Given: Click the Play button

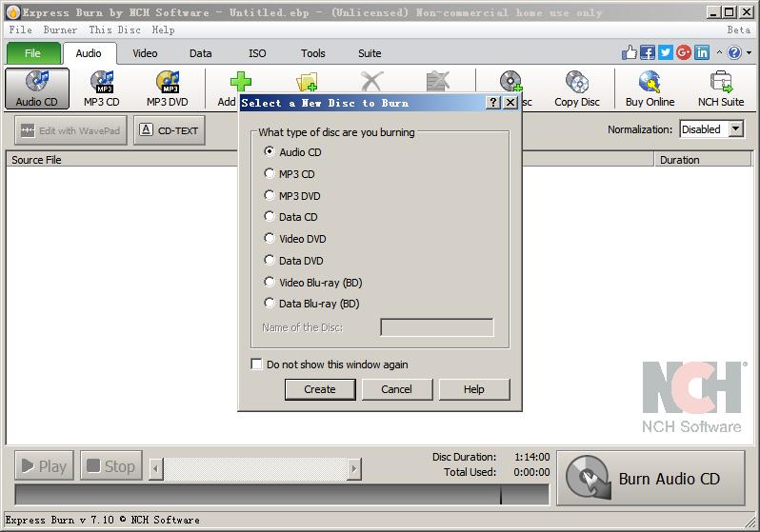Looking at the screenshot, I should click(x=44, y=465).
